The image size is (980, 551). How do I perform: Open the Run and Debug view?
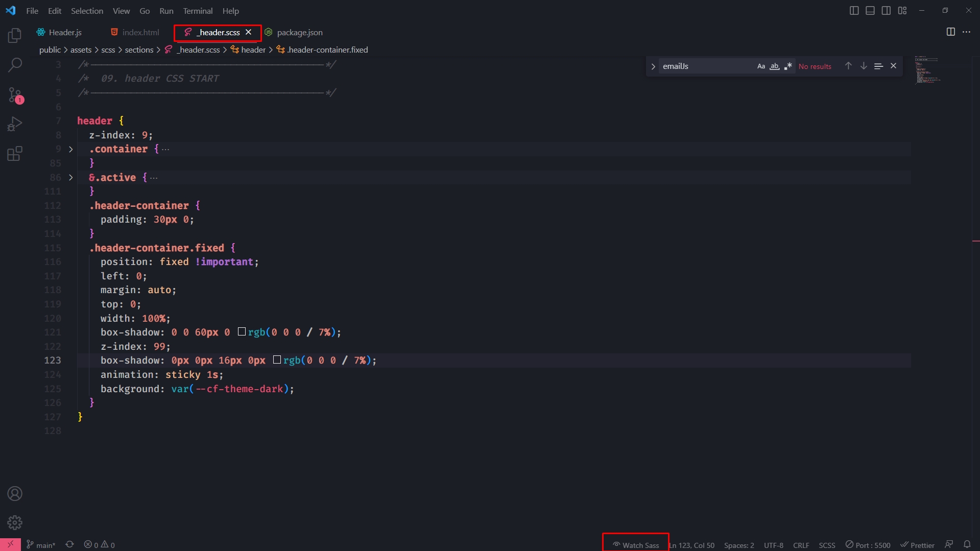click(15, 124)
